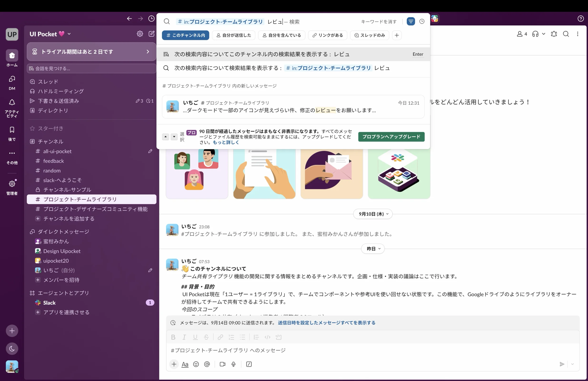
Task: Open the #feedback channel
Action: pyautogui.click(x=91, y=161)
